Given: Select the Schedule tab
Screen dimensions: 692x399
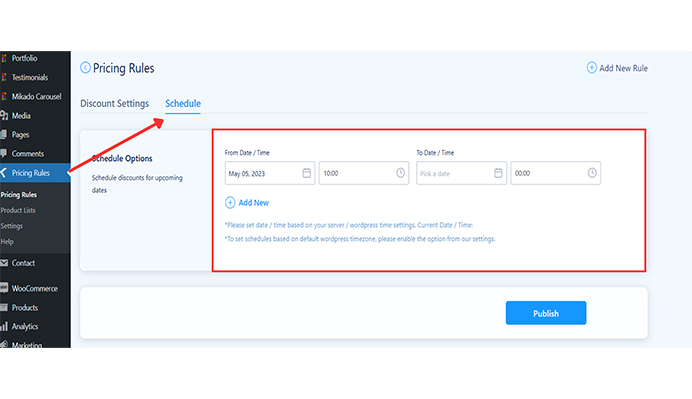Looking at the screenshot, I should 183,104.
